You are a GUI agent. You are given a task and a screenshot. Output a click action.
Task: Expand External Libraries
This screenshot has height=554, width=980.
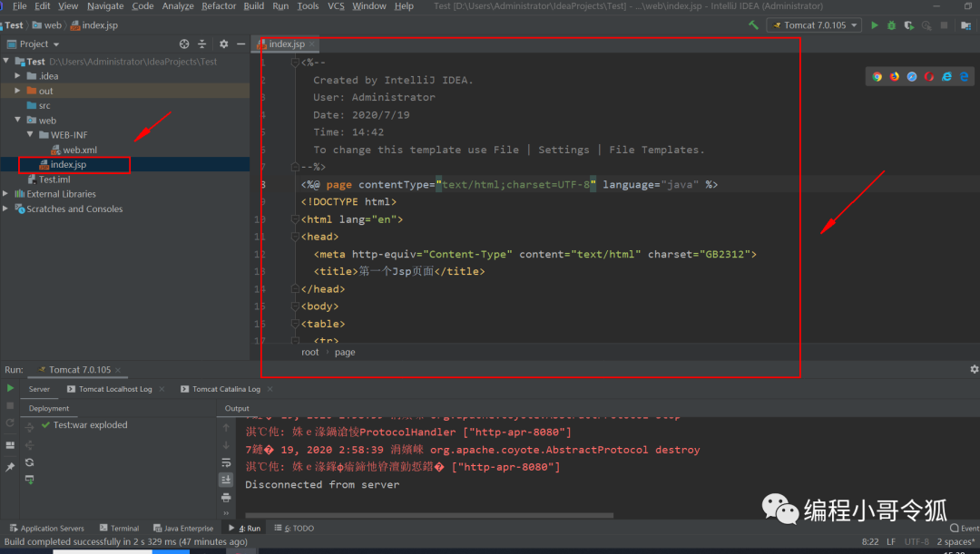click(6, 194)
